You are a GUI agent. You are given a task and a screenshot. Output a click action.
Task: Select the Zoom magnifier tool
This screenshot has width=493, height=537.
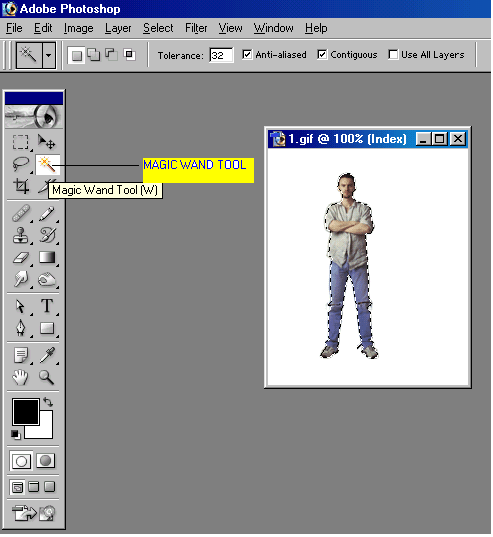click(46, 377)
